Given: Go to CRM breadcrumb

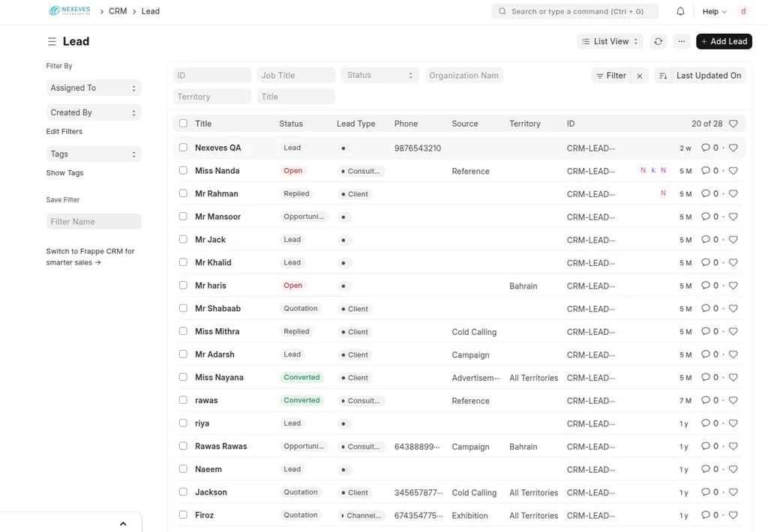Looking at the screenshot, I should tap(118, 11).
